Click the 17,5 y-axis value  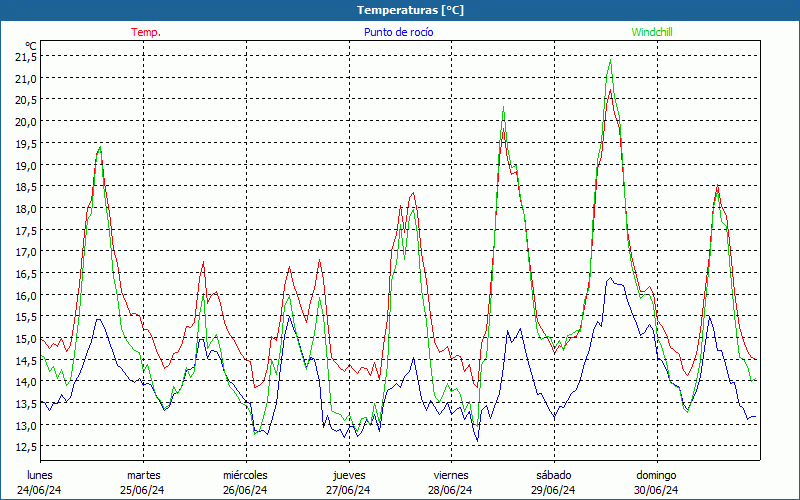click(x=26, y=231)
